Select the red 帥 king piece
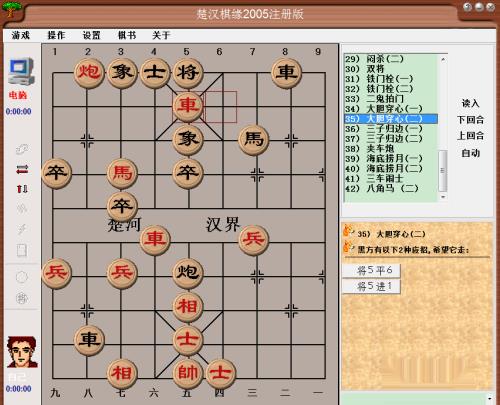The width and height of the screenshot is (500, 405). [188, 374]
